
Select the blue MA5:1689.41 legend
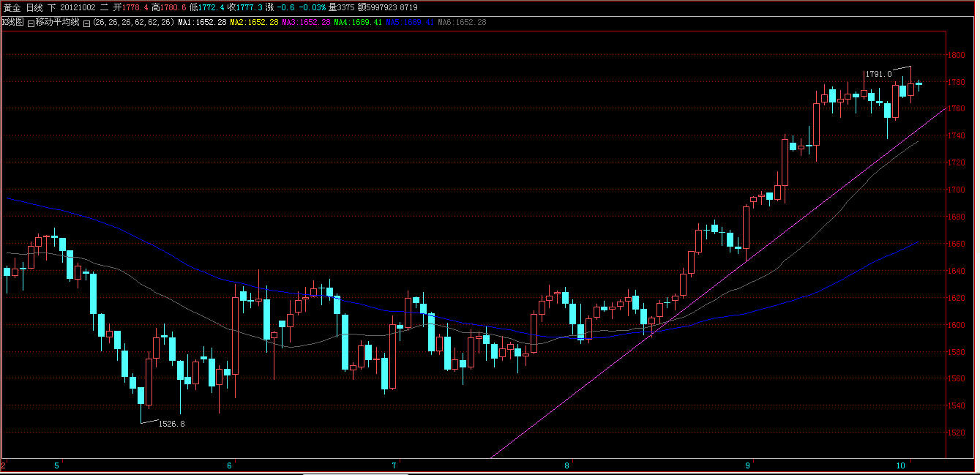[x=410, y=22]
